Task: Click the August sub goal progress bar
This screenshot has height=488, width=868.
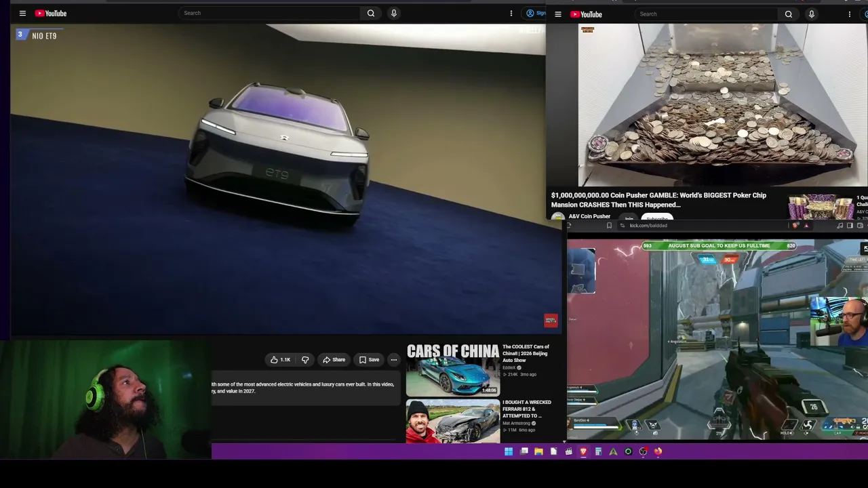Action: click(x=719, y=245)
